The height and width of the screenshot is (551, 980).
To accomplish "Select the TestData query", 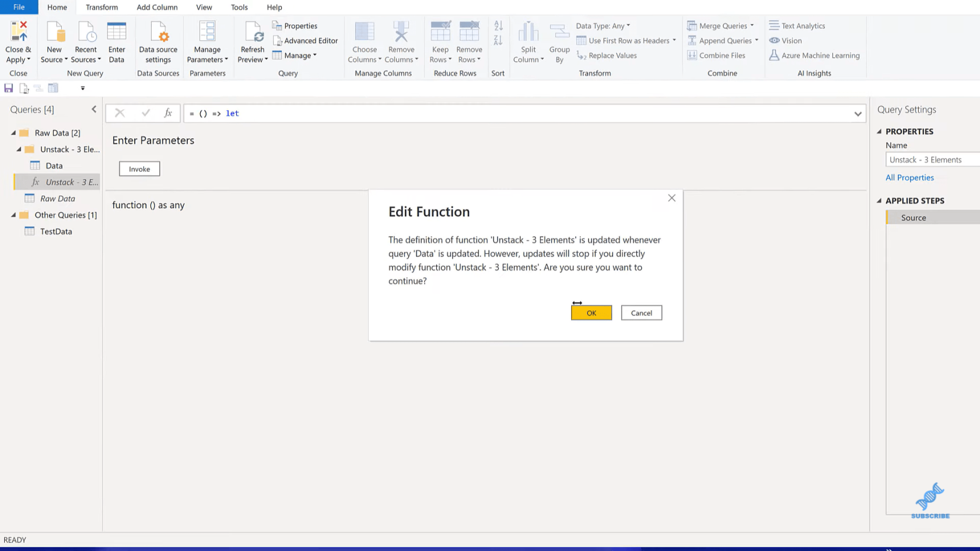I will (x=56, y=231).
